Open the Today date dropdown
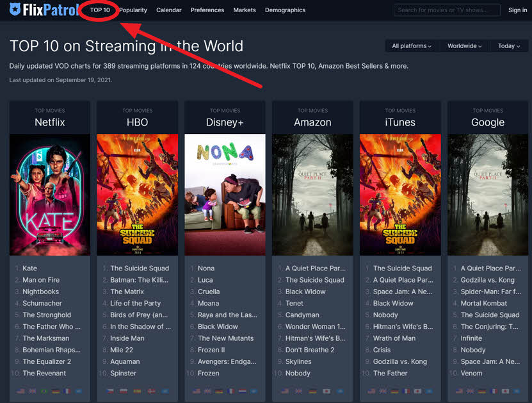Viewport: 532px width, 403px height. point(509,46)
